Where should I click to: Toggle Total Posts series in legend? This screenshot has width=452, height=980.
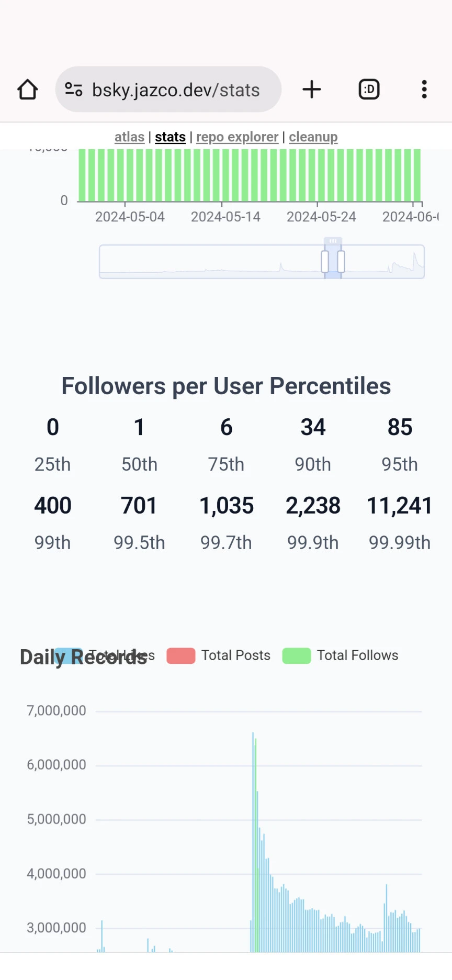tap(219, 655)
